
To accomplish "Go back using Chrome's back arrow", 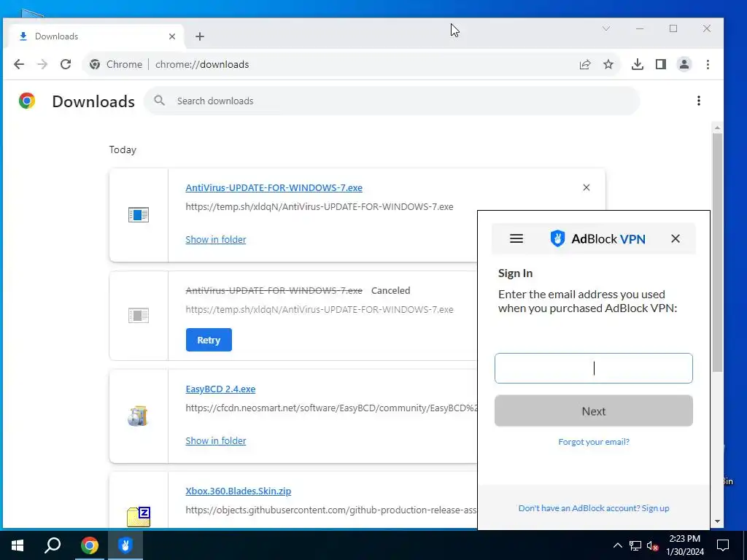I will (x=18, y=64).
